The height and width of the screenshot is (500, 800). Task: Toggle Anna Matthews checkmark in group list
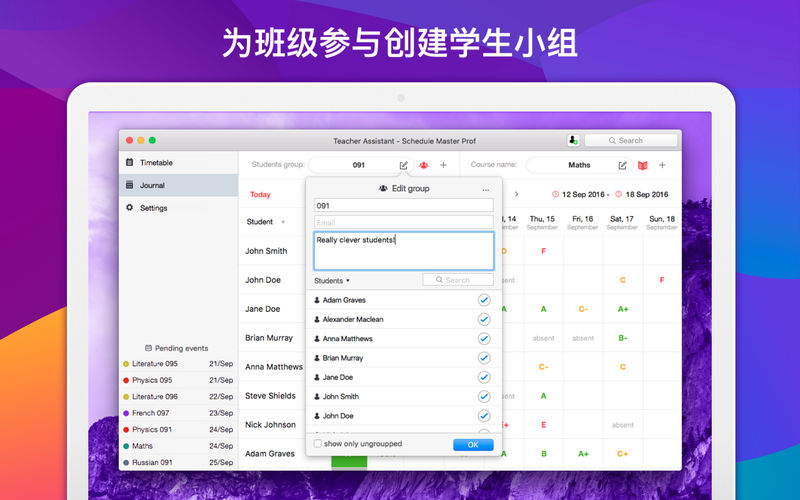(484, 339)
